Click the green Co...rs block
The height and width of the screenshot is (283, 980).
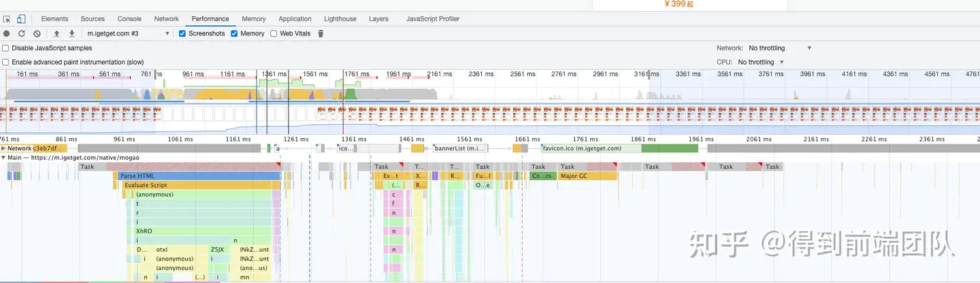[x=542, y=176]
